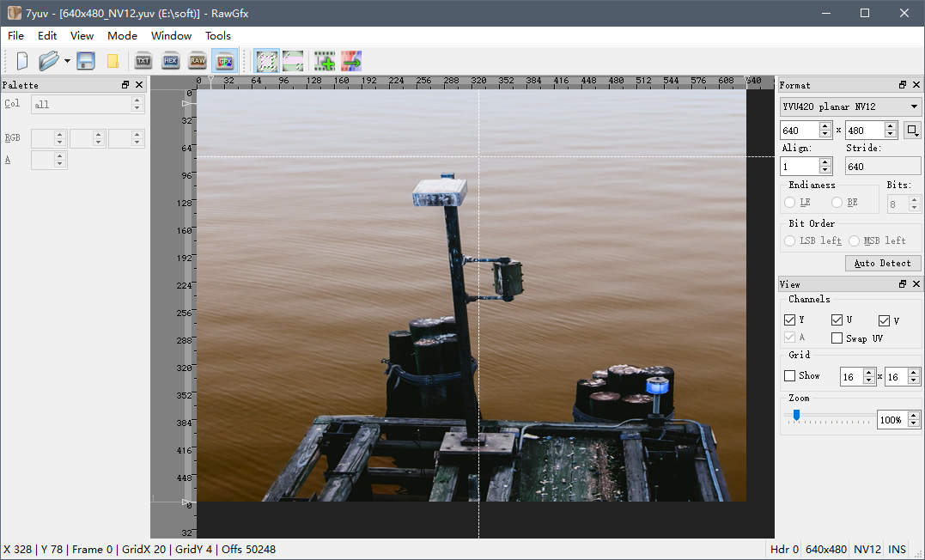This screenshot has width=925, height=560.
Task: Add a new frame using the green plus icon
Action: [x=325, y=60]
